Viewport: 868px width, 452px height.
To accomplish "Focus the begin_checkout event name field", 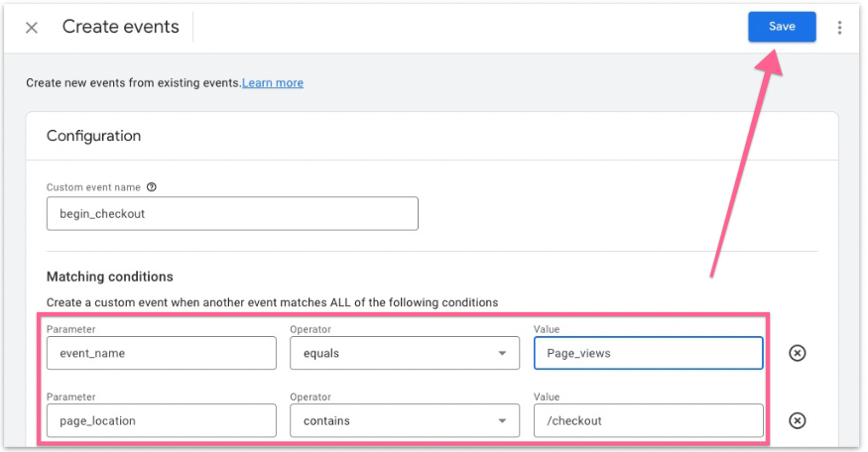I will [232, 213].
